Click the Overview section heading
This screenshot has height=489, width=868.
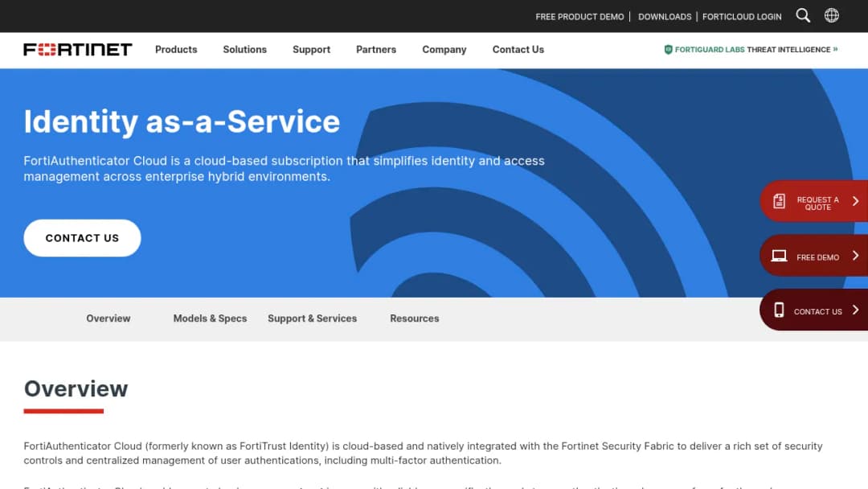coord(76,388)
